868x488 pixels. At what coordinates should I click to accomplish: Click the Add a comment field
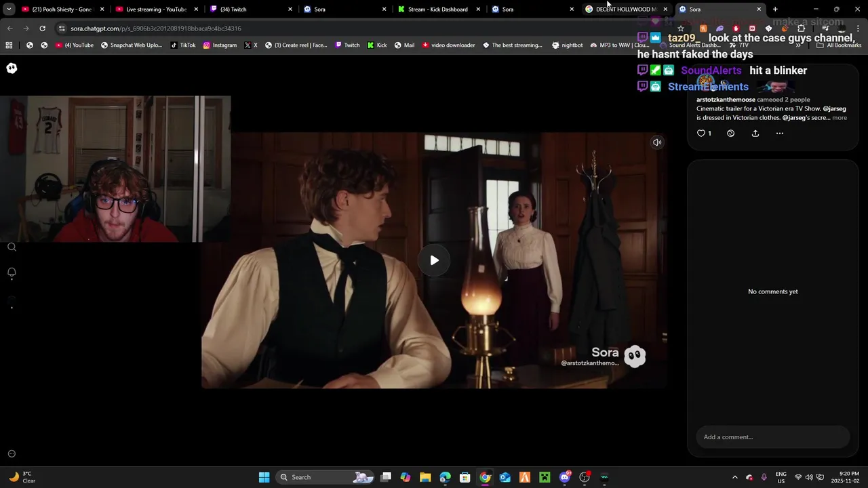pos(772,437)
